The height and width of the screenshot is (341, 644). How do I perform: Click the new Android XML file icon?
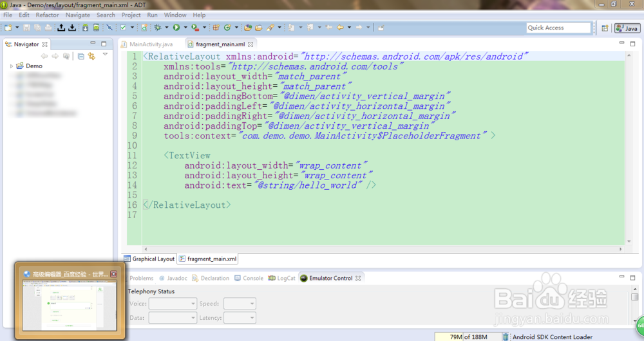point(144,28)
